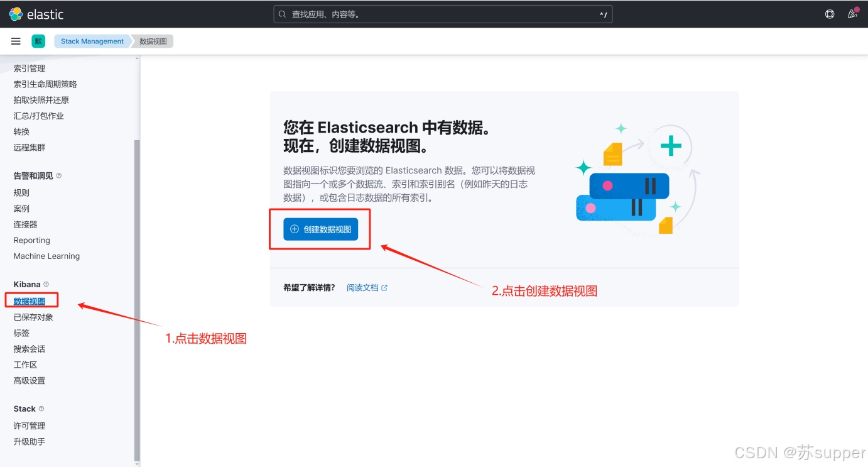This screenshot has width=868, height=467.
Task: Open 远程集群 in sidebar
Action: pyautogui.click(x=30, y=147)
